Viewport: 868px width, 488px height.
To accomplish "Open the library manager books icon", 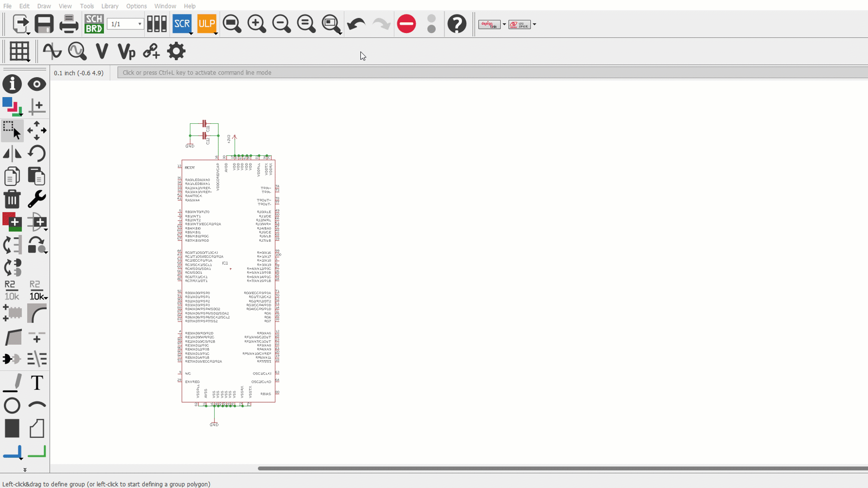I will pos(157,24).
